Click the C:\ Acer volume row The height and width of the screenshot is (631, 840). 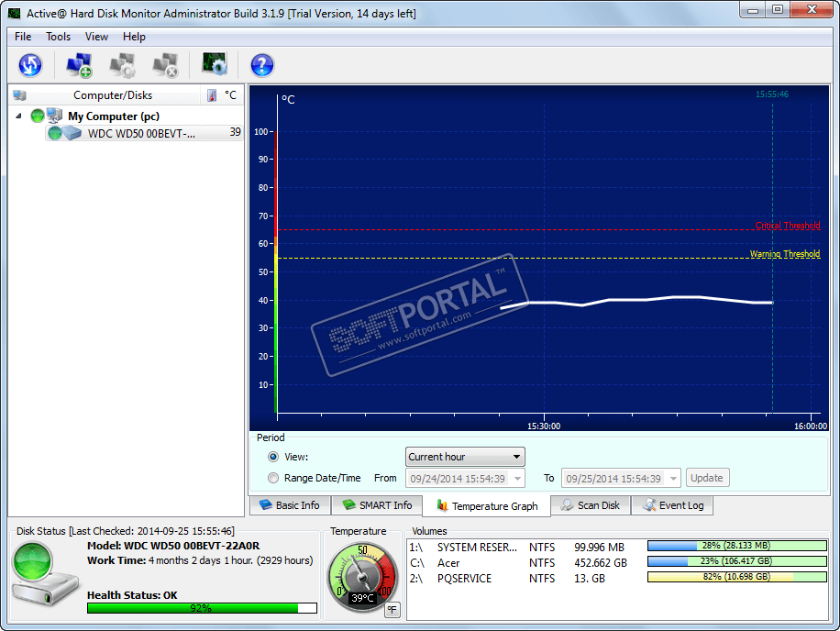[x=618, y=562]
